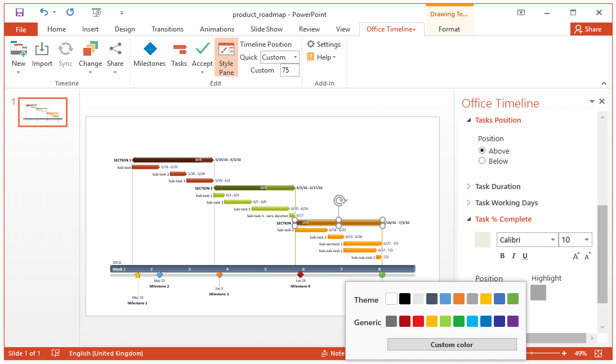
Task: Toggle the Style Pane button
Action: (x=226, y=57)
